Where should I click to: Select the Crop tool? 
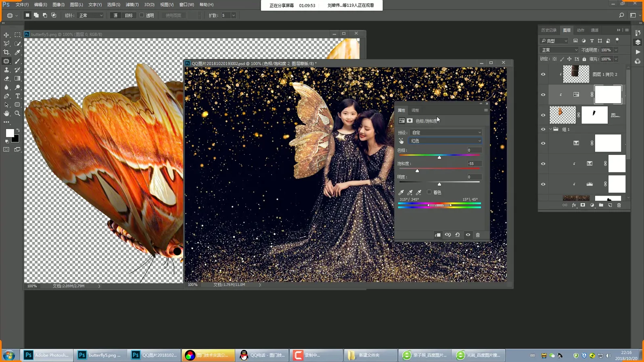(6, 52)
